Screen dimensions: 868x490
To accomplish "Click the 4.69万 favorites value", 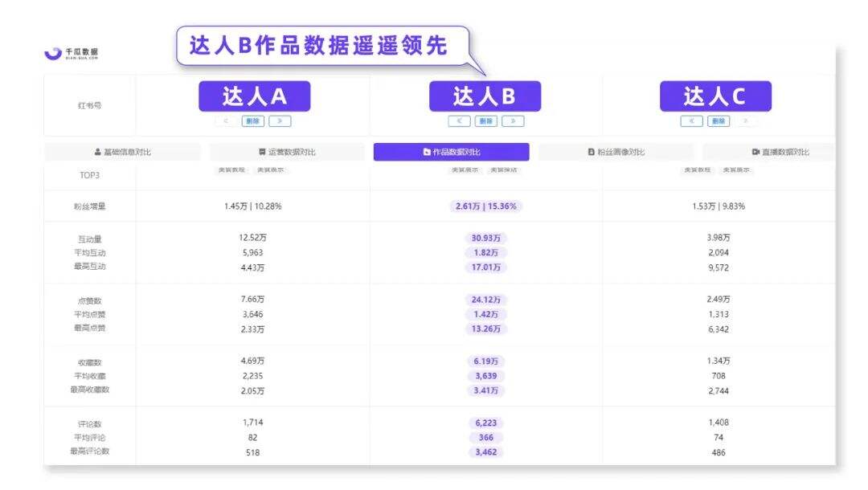I will pos(253,361).
